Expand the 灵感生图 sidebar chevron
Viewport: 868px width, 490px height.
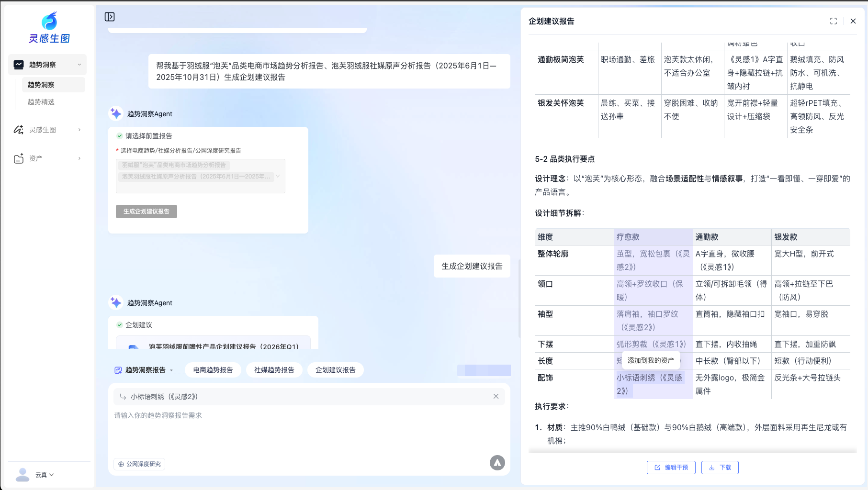79,130
